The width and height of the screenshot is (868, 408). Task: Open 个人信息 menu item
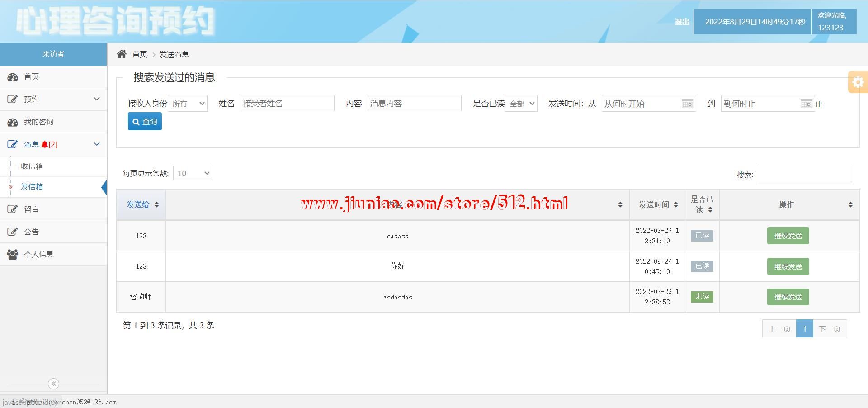click(53, 255)
